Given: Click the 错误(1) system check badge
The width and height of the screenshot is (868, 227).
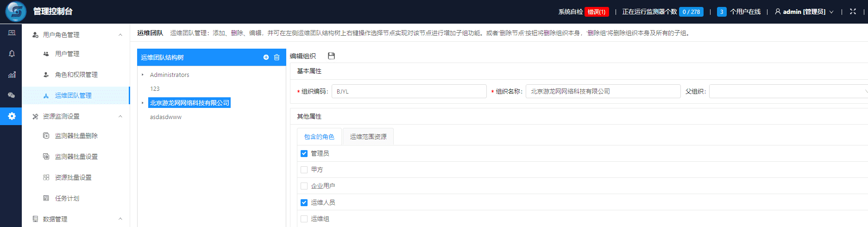Looking at the screenshot, I should click(597, 12).
